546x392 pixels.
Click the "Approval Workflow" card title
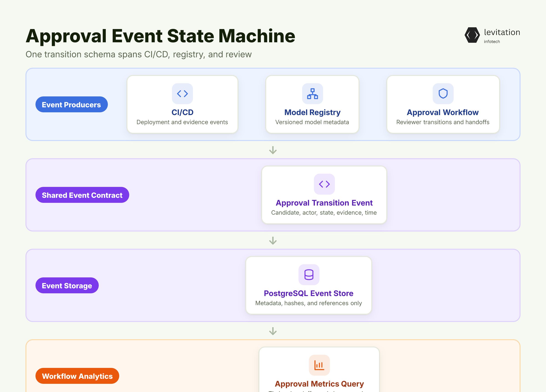tap(443, 112)
